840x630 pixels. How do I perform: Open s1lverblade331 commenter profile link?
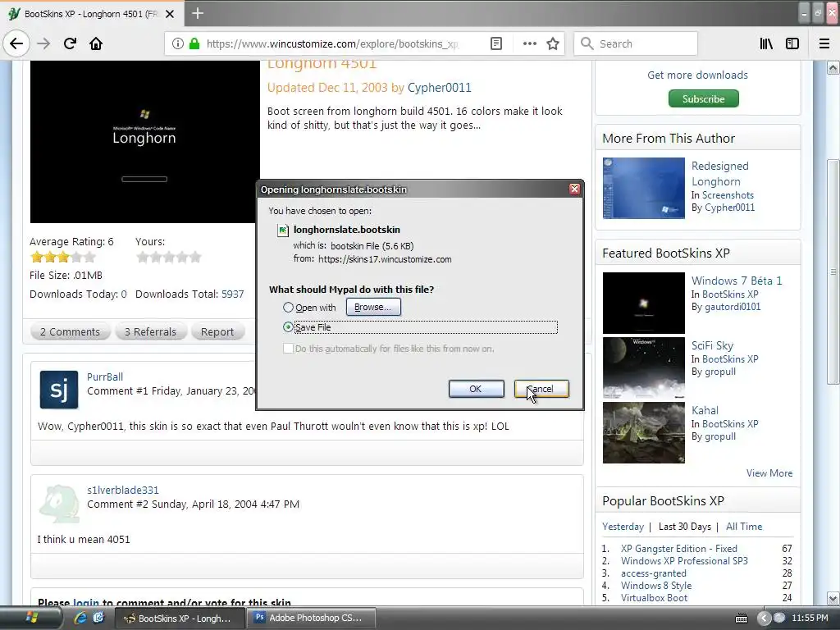(x=123, y=491)
